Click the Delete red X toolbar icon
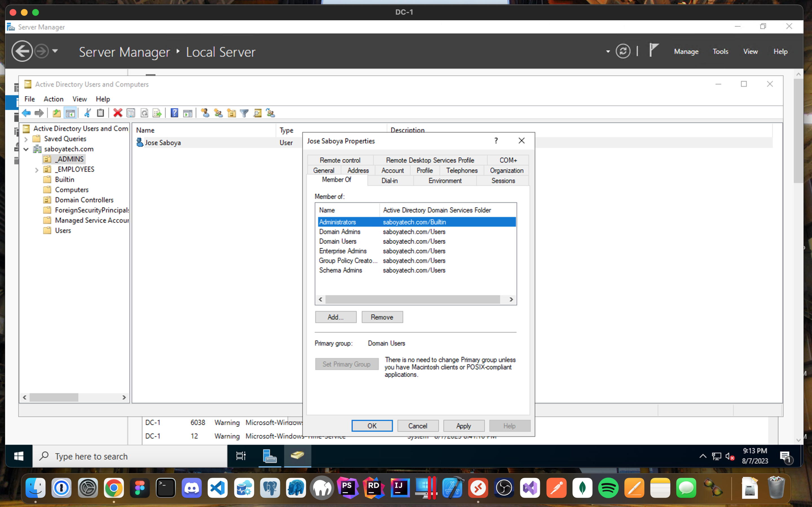This screenshot has height=507, width=812. coord(118,113)
